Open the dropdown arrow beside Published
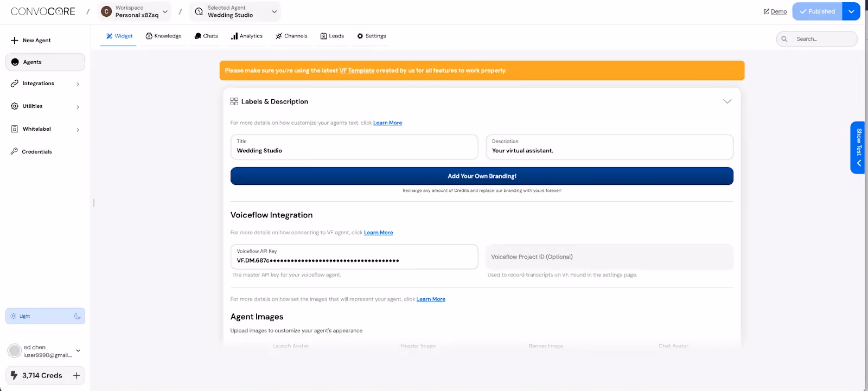 [x=851, y=11]
